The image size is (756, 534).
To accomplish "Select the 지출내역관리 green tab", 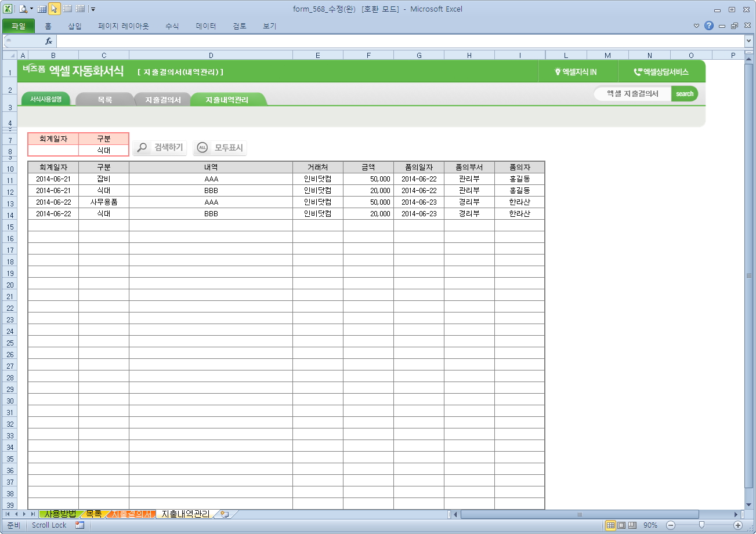I will (x=227, y=100).
